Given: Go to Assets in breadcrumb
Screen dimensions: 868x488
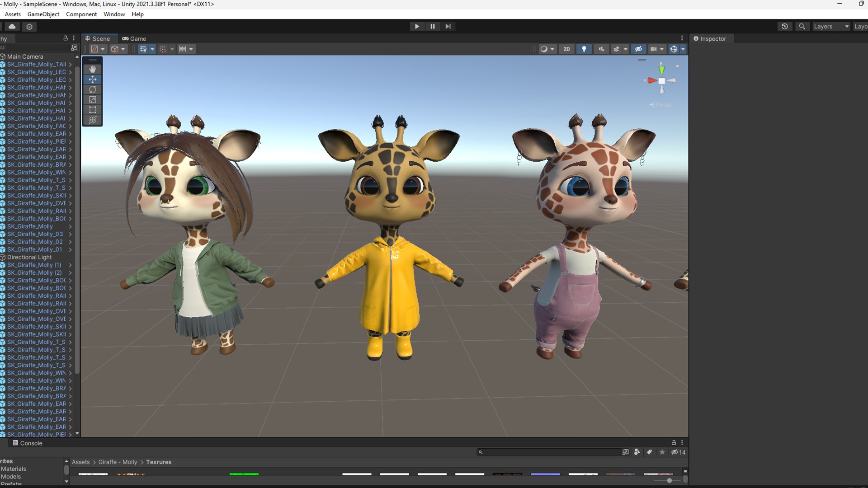Looking at the screenshot, I should pos(81,462).
